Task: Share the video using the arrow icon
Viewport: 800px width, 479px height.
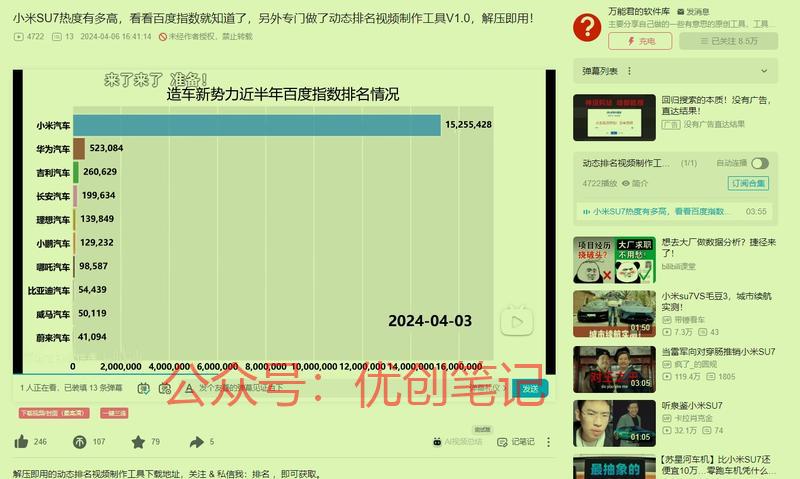Action: pos(196,442)
